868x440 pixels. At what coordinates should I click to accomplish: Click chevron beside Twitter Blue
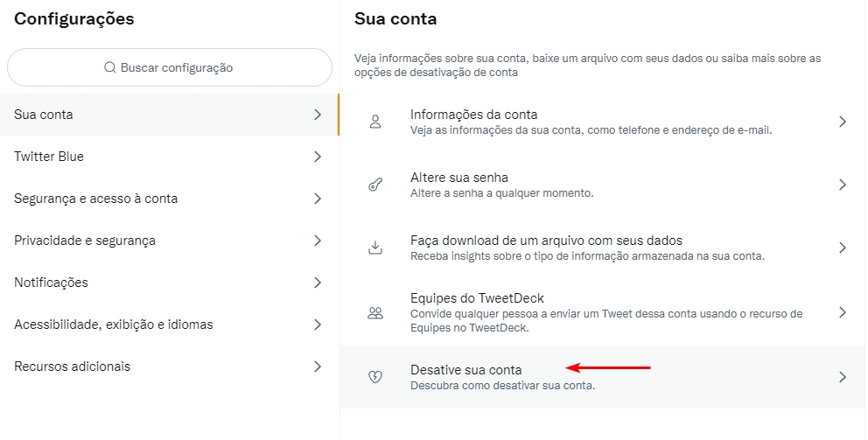pos(318,157)
